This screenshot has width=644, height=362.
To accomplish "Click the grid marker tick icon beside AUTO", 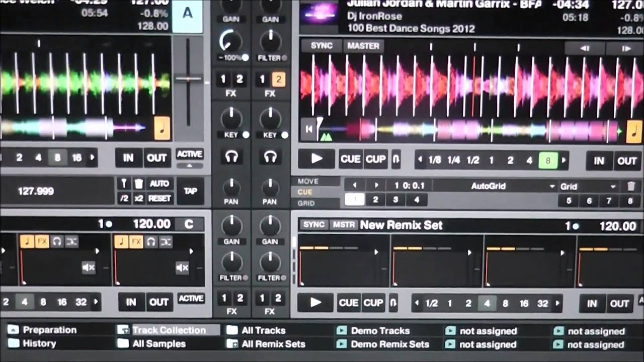I will pyautogui.click(x=124, y=184).
